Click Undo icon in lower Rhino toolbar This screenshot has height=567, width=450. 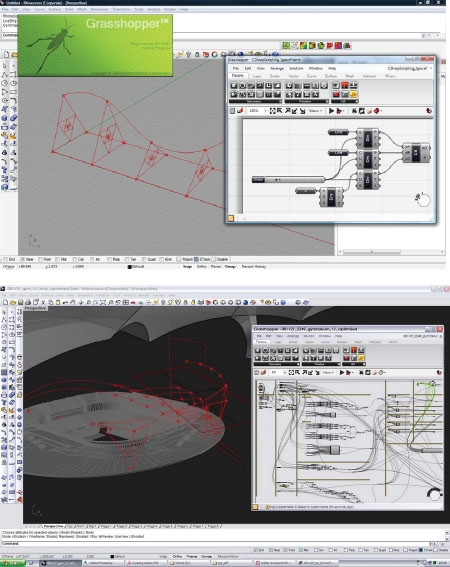click(x=66, y=302)
